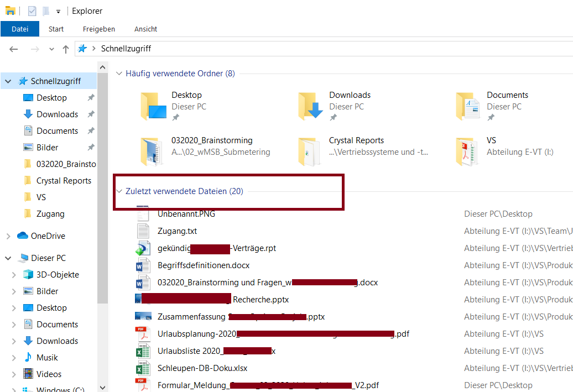573x392 pixels.
Task: Open the recent locations dropdown arrow
Action: point(51,49)
